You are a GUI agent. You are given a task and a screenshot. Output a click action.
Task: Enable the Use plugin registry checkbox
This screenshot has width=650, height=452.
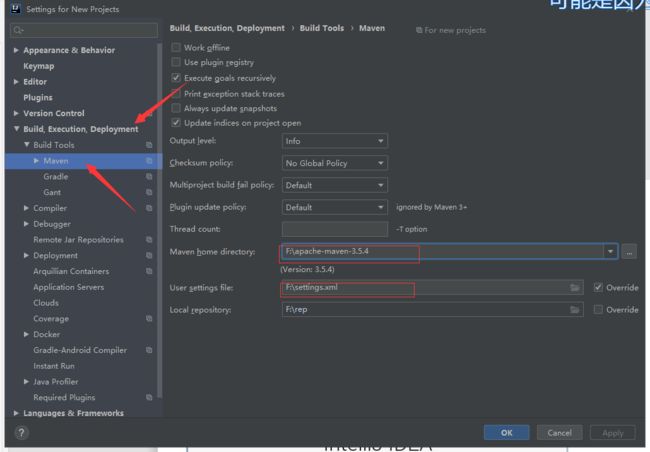point(176,62)
